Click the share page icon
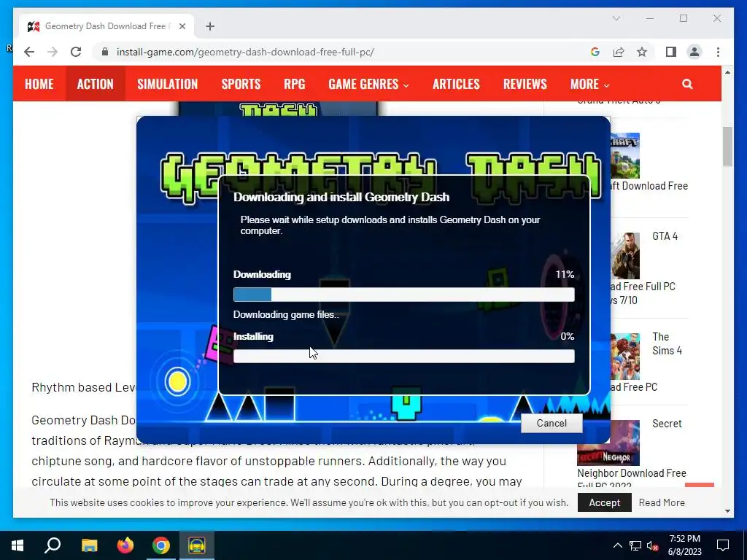747x560 pixels. 619,52
